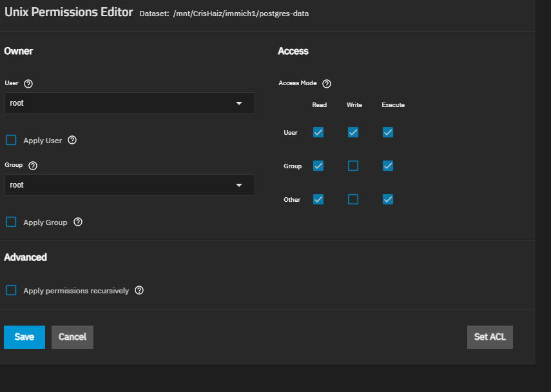Disable Execute permission for Other
551x392 pixels.
pyautogui.click(x=387, y=199)
